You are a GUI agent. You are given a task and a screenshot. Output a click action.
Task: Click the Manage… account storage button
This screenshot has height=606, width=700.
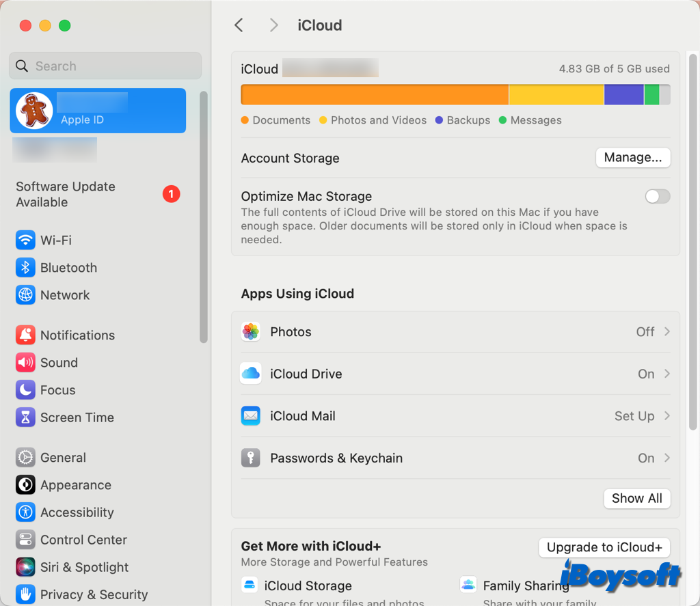tap(633, 158)
